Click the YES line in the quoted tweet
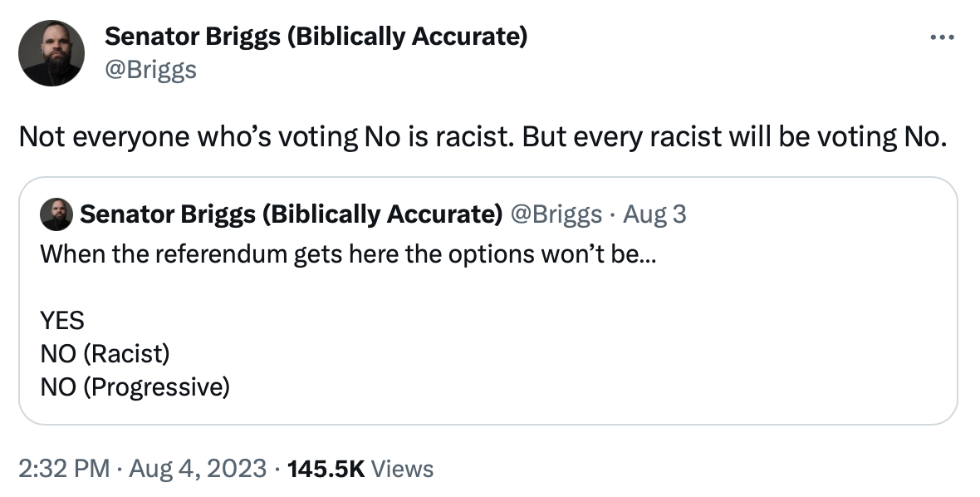Viewport: 980px width, 497px height. (62, 321)
